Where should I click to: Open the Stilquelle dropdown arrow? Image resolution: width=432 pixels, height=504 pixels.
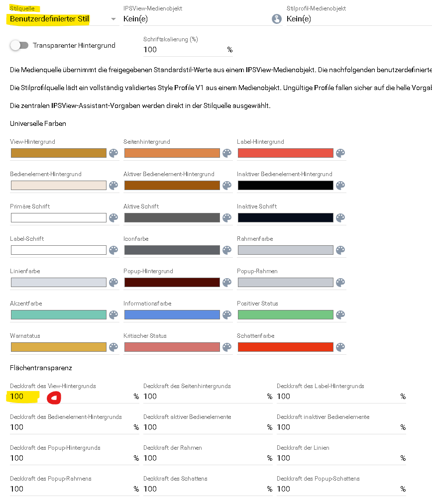click(x=113, y=19)
